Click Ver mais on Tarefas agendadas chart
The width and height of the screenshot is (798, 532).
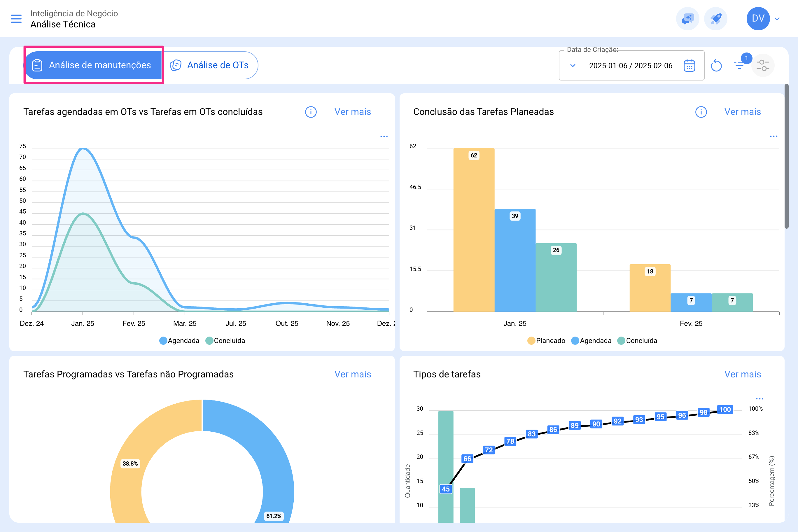click(x=353, y=112)
